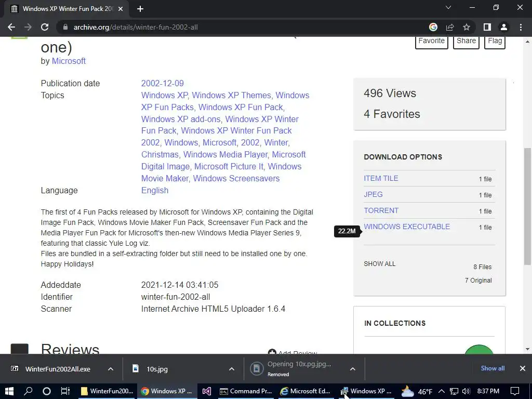
Task: Click the page vertical scrollbar thumb
Action: tap(527, 206)
